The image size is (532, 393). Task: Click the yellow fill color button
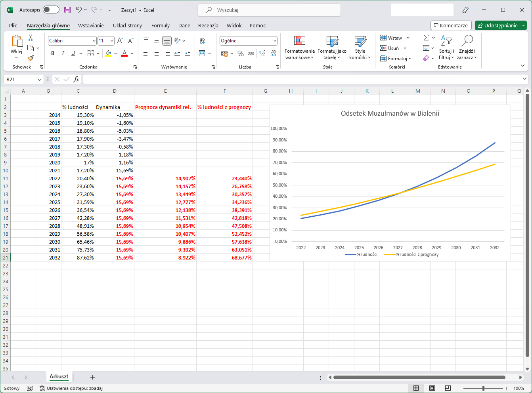point(109,53)
